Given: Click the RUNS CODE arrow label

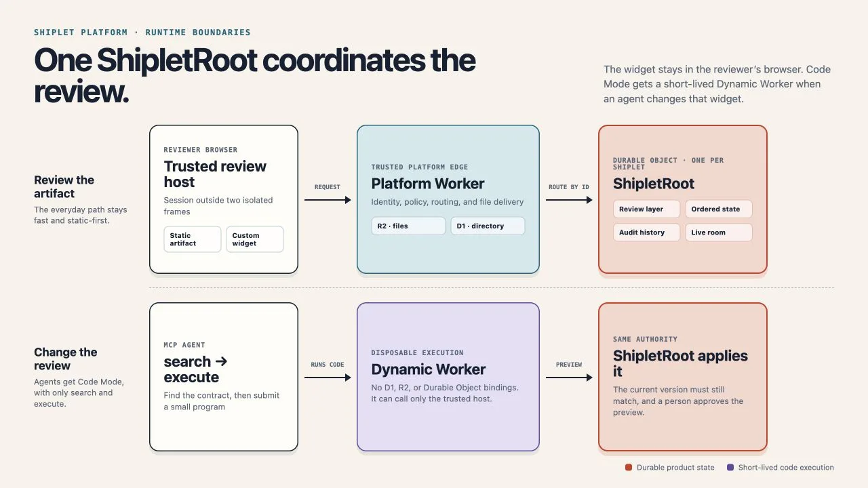Looking at the screenshot, I should coord(328,365).
